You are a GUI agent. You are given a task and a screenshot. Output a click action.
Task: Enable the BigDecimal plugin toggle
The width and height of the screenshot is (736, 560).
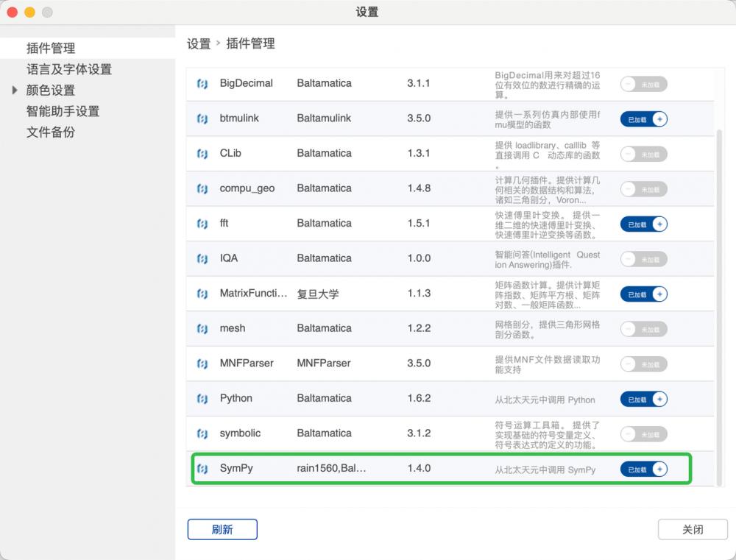tap(643, 84)
